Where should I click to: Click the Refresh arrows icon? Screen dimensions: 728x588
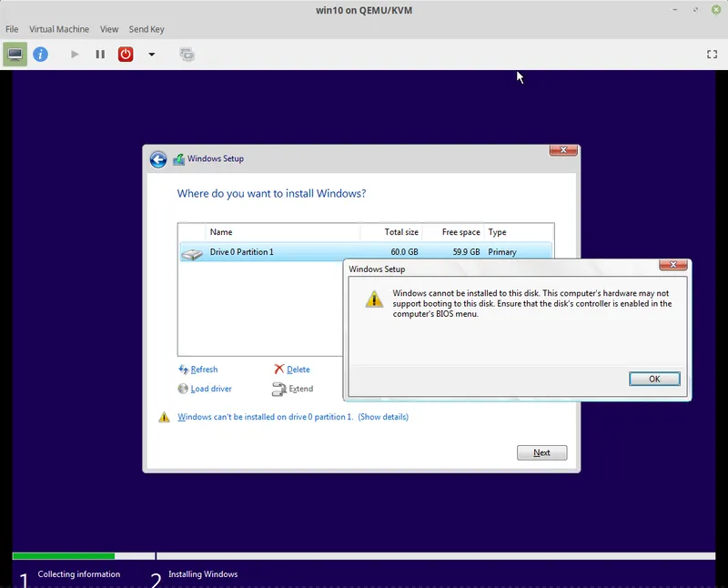(x=184, y=370)
